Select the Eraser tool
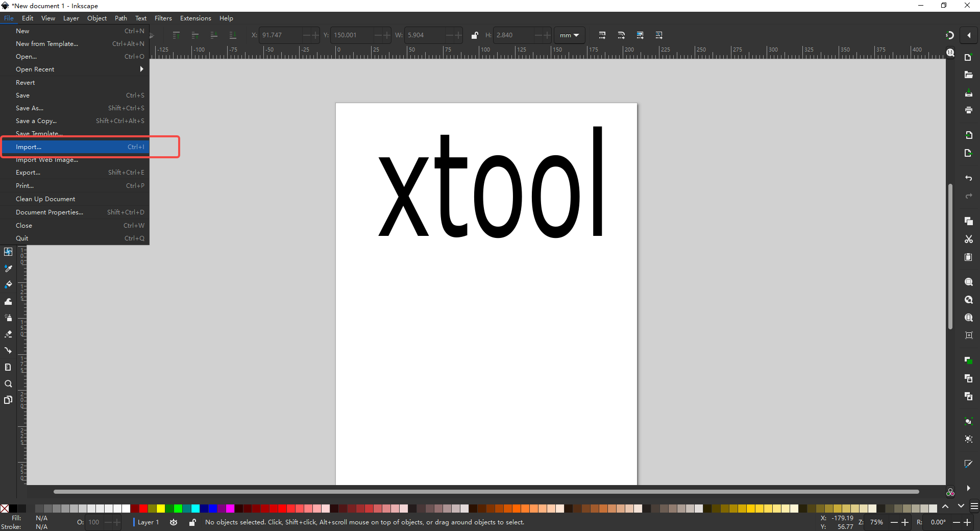 (8, 334)
